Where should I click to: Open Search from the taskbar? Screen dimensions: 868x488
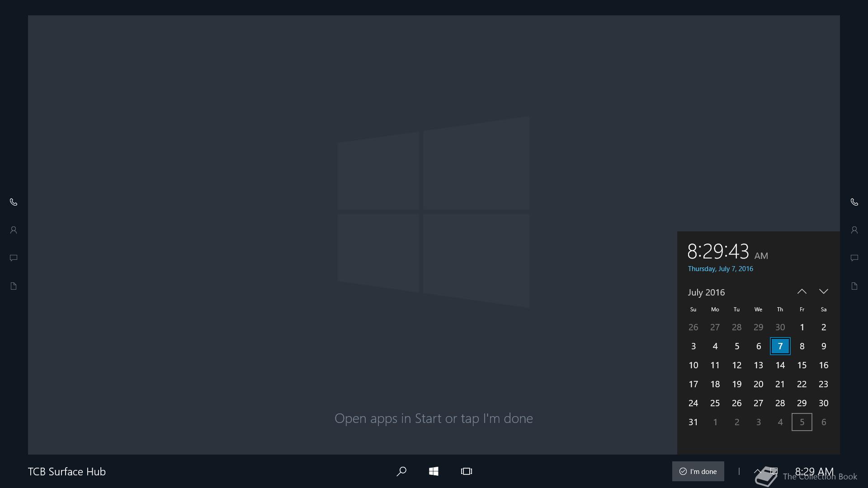[x=401, y=471]
